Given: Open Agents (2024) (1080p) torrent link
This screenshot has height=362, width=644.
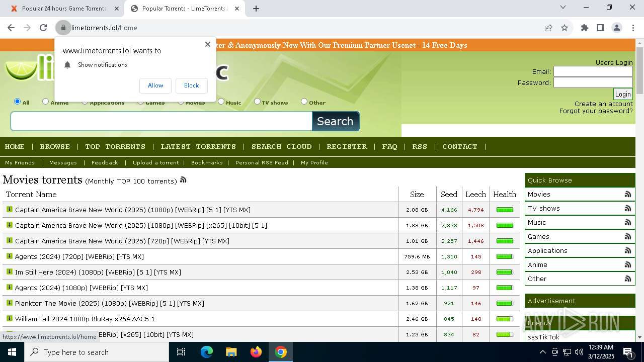Looking at the screenshot, I should [82, 288].
